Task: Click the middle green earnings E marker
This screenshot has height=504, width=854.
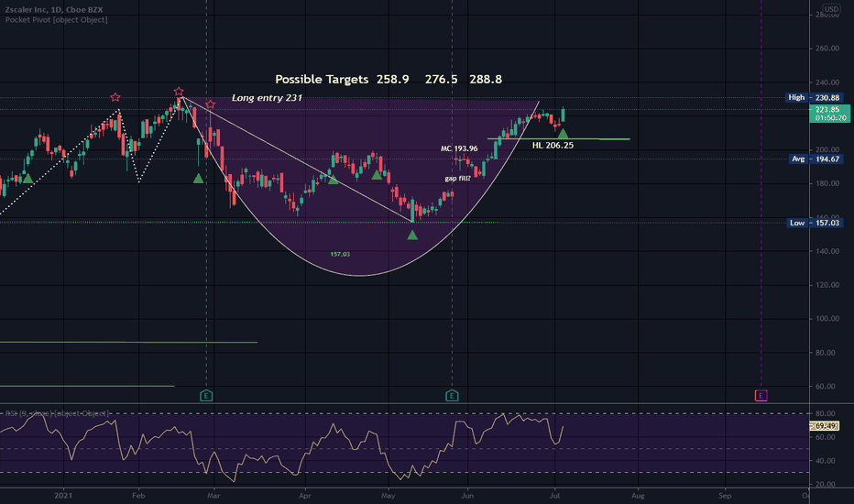Action: (x=452, y=396)
